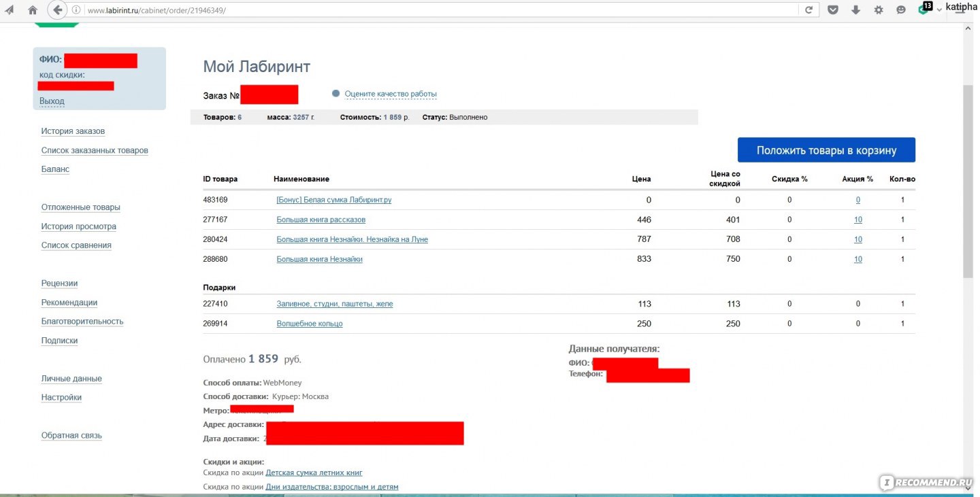Click the gear extension icon in toolbar
This screenshot has height=497, width=980.
[879, 10]
